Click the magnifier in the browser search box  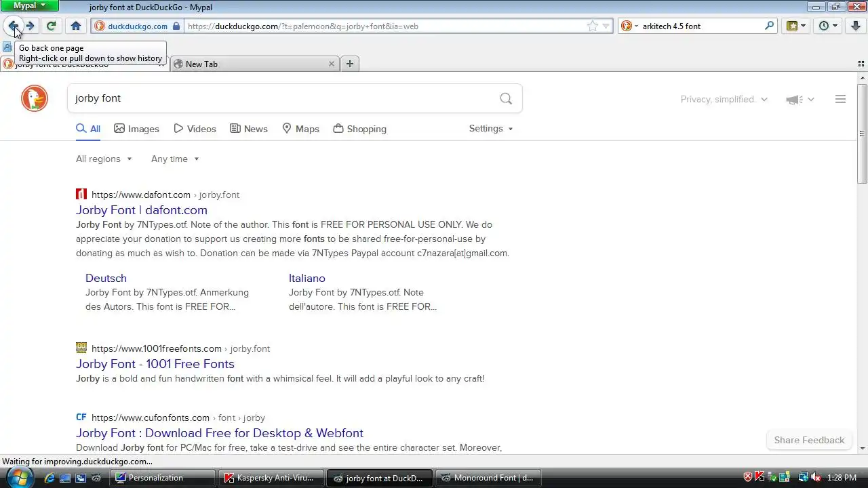(x=769, y=26)
